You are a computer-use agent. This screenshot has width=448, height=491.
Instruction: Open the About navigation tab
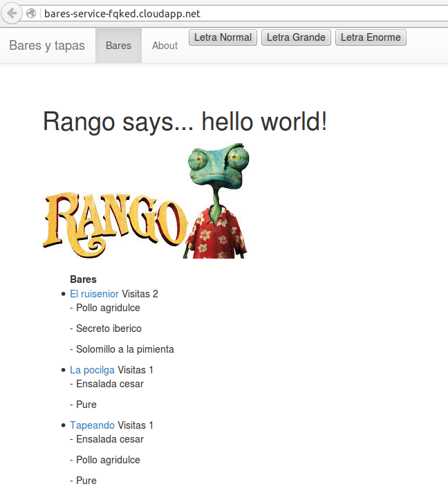click(165, 46)
